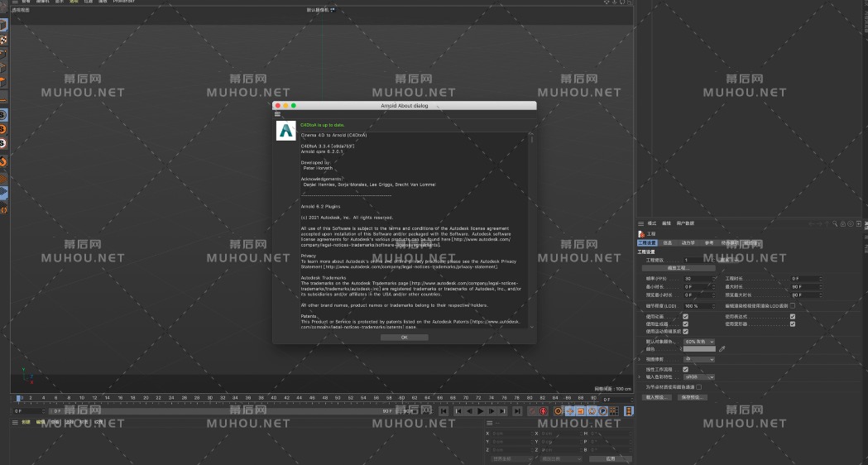This screenshot has width=868, height=465.
Task: Toggle 使用变形器 checkbox
Action: (x=793, y=324)
